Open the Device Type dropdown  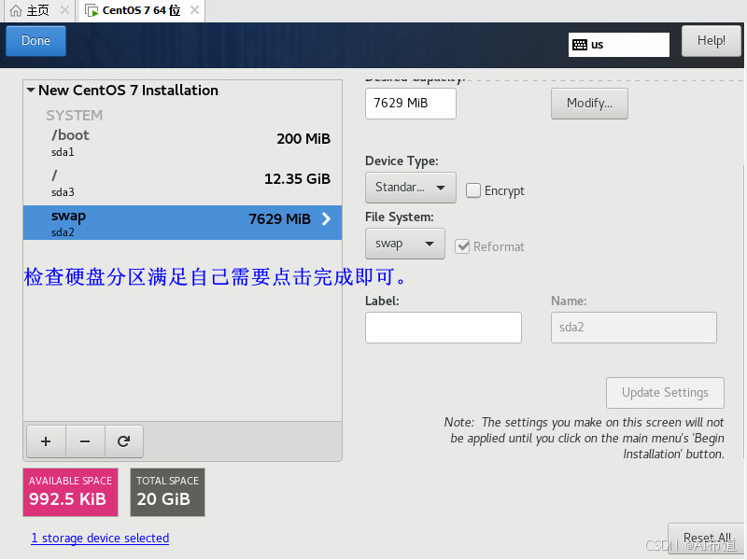click(x=410, y=188)
